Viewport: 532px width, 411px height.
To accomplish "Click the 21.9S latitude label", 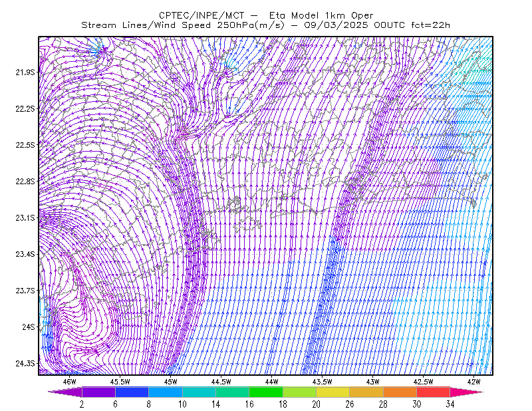I will click(25, 72).
